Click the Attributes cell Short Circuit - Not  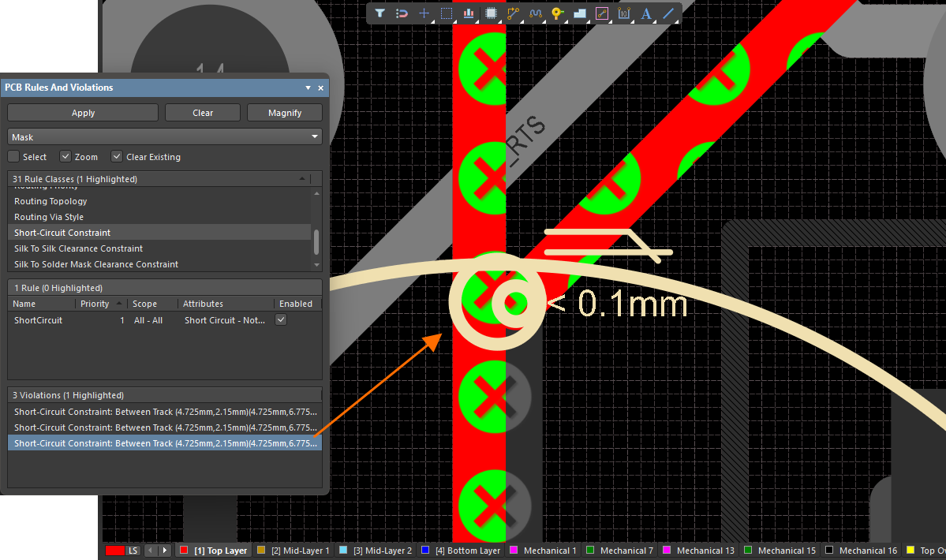coord(224,320)
